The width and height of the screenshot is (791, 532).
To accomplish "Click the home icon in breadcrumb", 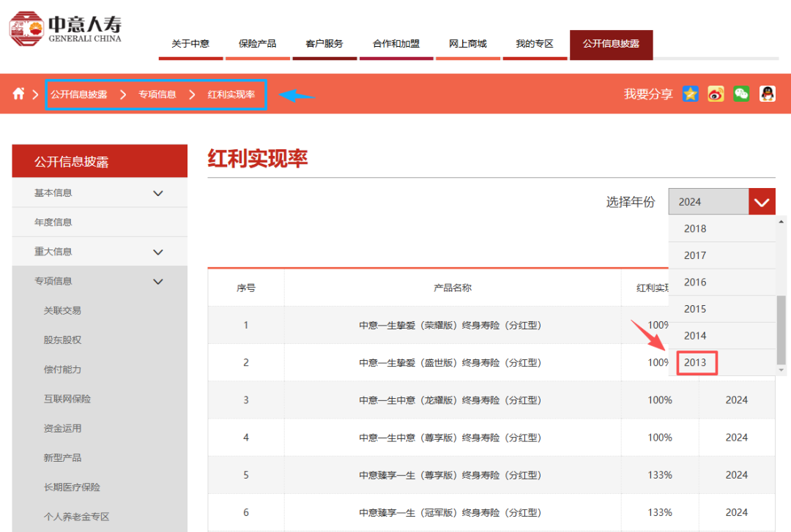I will (x=18, y=94).
